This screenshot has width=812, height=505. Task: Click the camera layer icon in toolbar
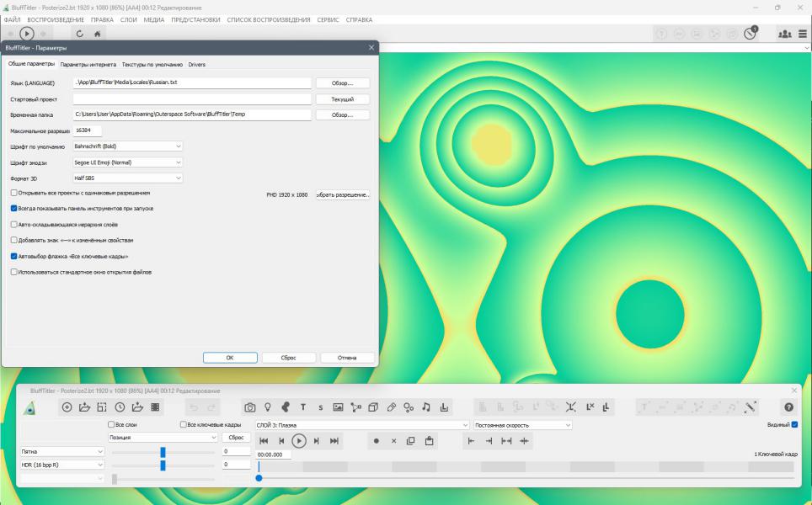point(250,407)
